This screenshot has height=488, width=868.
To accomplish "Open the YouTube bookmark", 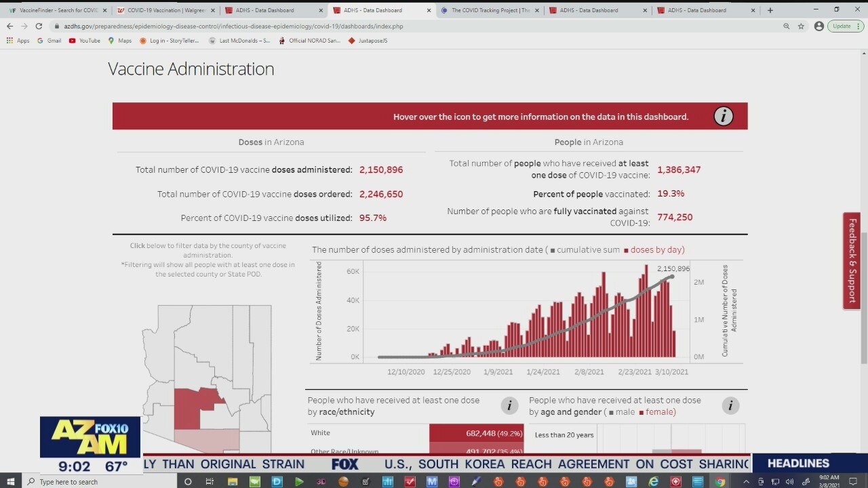I will click(84, 41).
